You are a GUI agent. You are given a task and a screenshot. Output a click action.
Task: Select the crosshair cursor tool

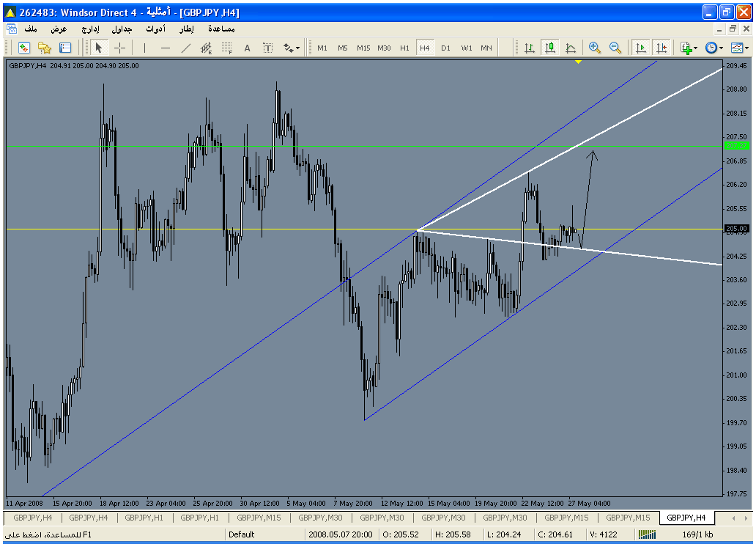tap(119, 48)
